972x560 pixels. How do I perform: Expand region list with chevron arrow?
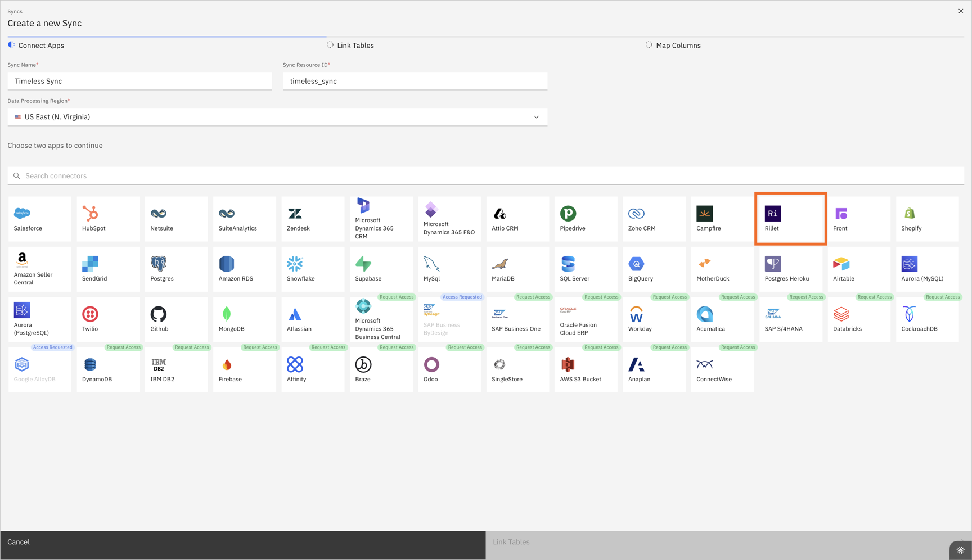point(536,117)
